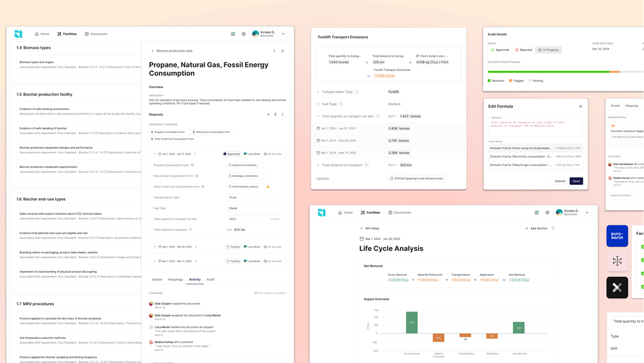Screen dimensions: 644x363
Task: Add a new request with the plus icon
Action: point(269,115)
